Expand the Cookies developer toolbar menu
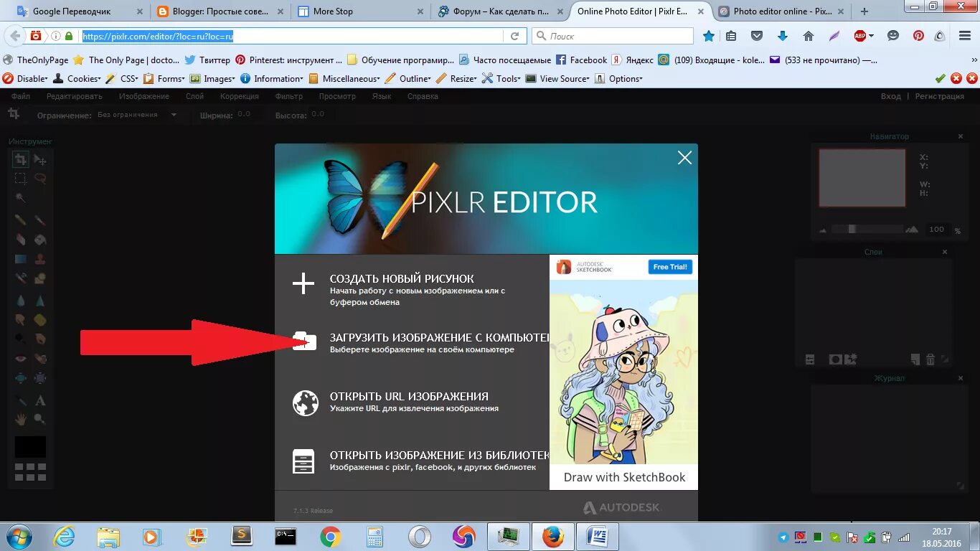Screen dimensions: 980x551 click(77, 79)
